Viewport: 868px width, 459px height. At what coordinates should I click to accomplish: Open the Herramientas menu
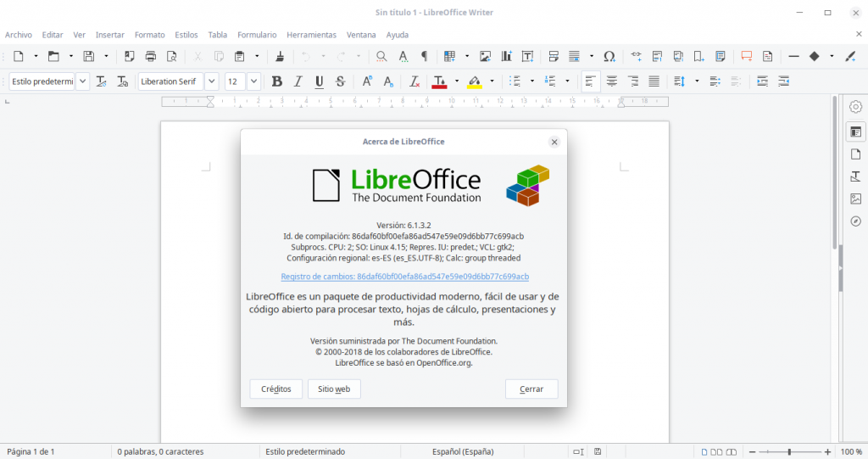tap(311, 35)
